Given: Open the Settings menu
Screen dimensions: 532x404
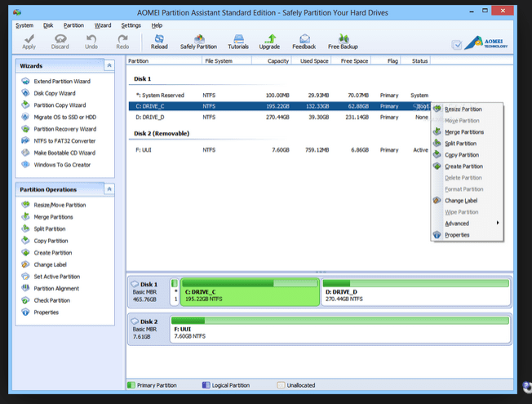Looking at the screenshot, I should tap(131, 25).
